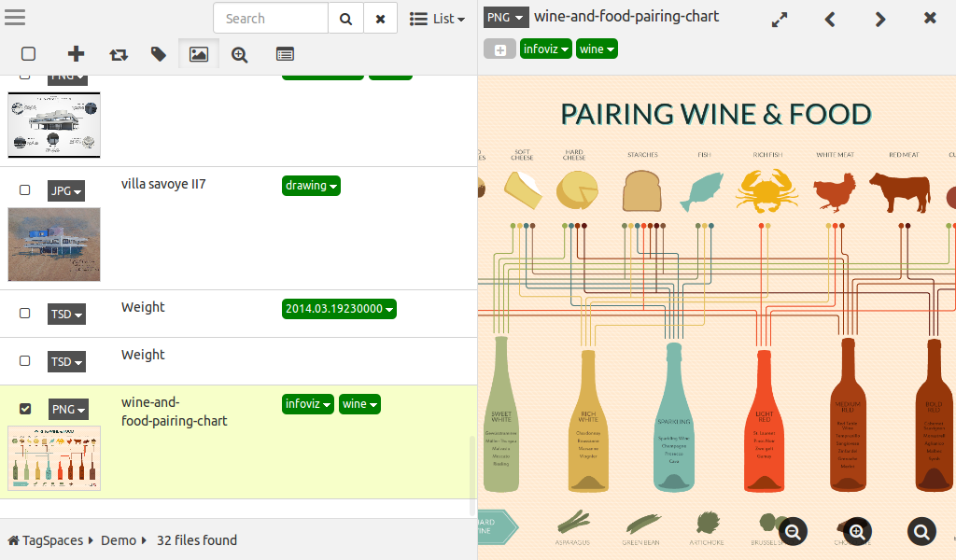The width and height of the screenshot is (956, 560).
Task: Open the JPG extension menu for villa savoye
Action: click(x=66, y=191)
